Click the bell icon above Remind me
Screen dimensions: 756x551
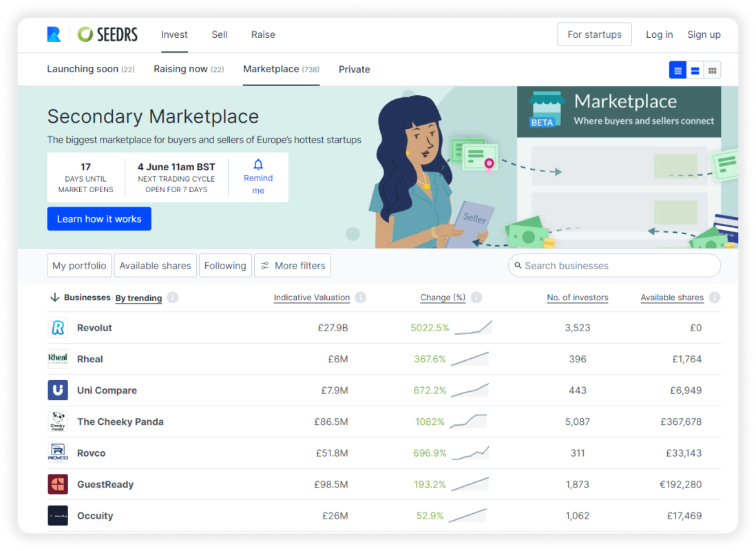tap(258, 164)
